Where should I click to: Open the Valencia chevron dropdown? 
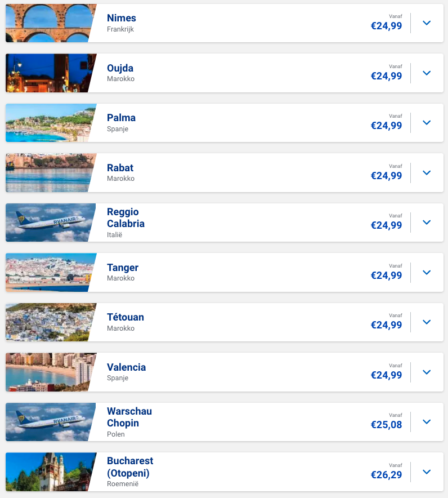427,372
